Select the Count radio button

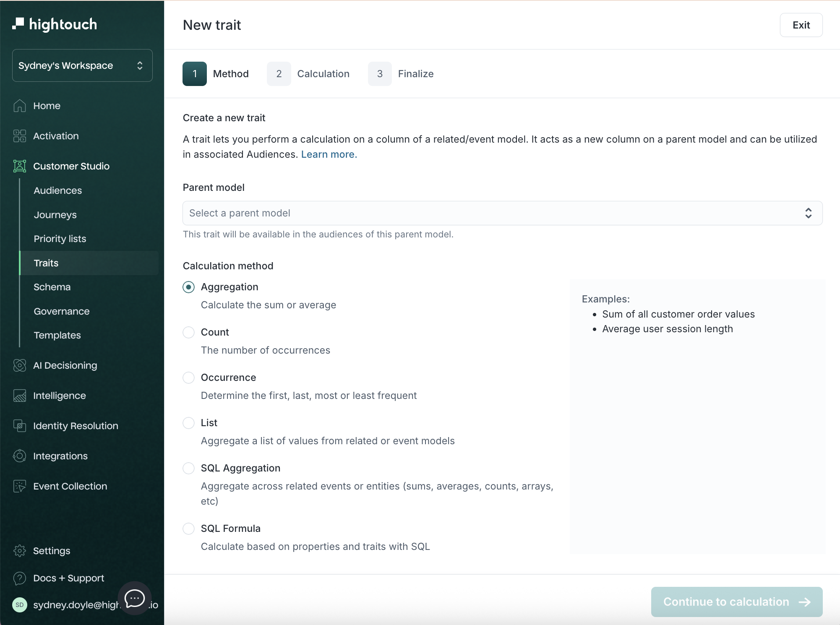(188, 332)
